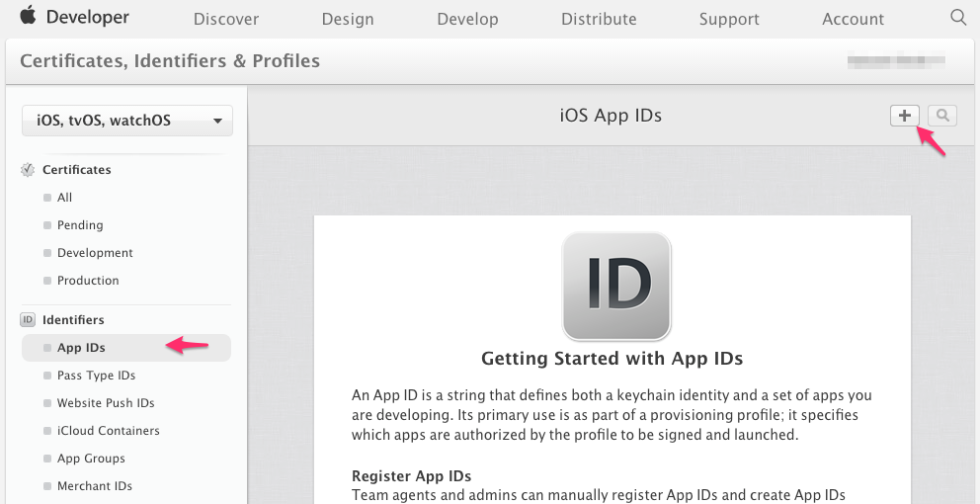Viewport: 980px width, 504px height.
Task: Click the Register App IDs subheading
Action: 411,476
